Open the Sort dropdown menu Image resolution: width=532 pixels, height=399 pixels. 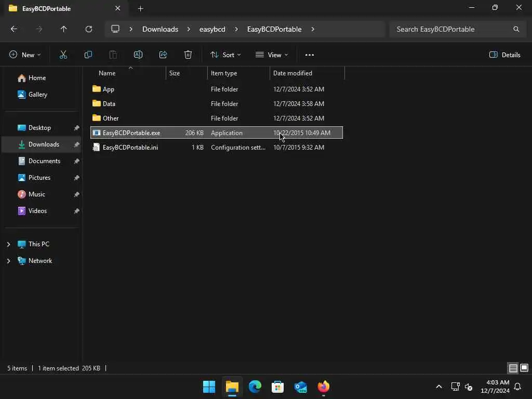coord(225,55)
